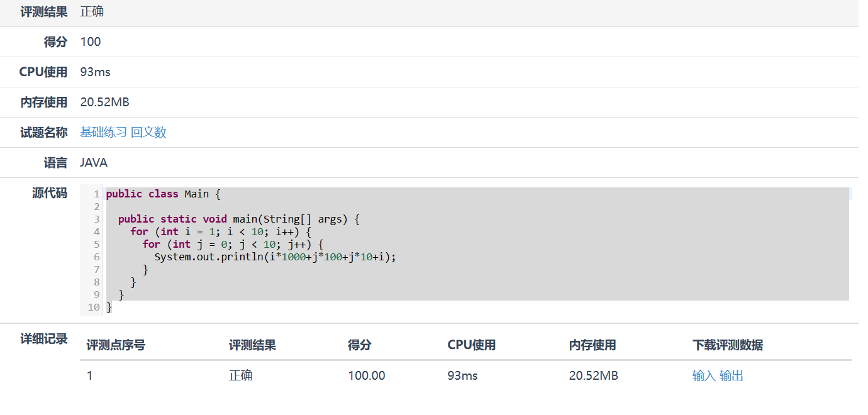The image size is (868, 415).
Task: Open the 基础练习 回文数 problem link
Action: [123, 133]
